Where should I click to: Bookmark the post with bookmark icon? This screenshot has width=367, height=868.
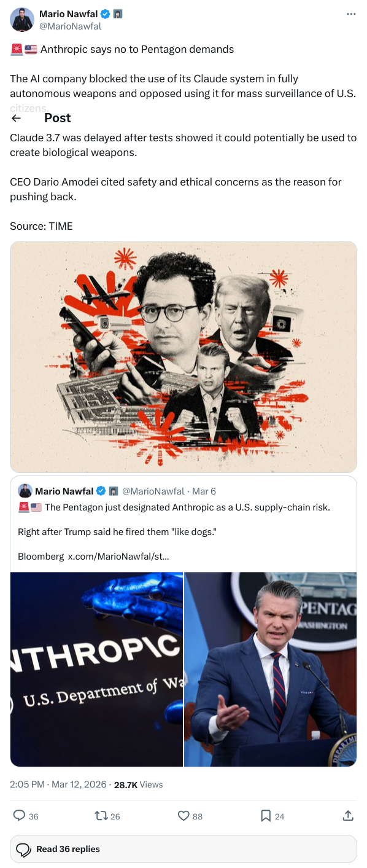(266, 816)
